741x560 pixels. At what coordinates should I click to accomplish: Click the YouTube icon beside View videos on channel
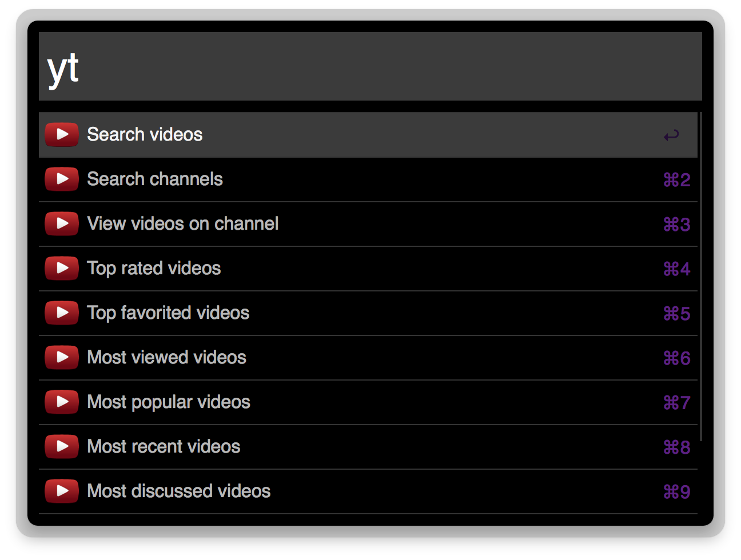coord(62,223)
